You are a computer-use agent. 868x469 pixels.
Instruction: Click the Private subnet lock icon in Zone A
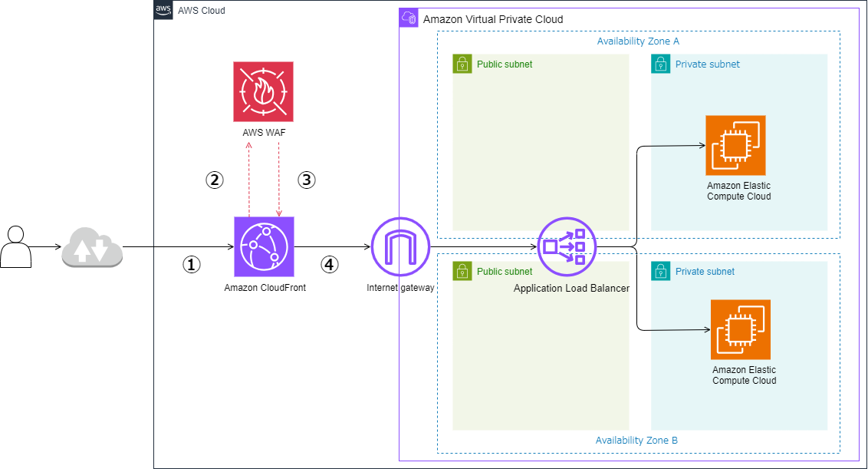pyautogui.click(x=660, y=64)
